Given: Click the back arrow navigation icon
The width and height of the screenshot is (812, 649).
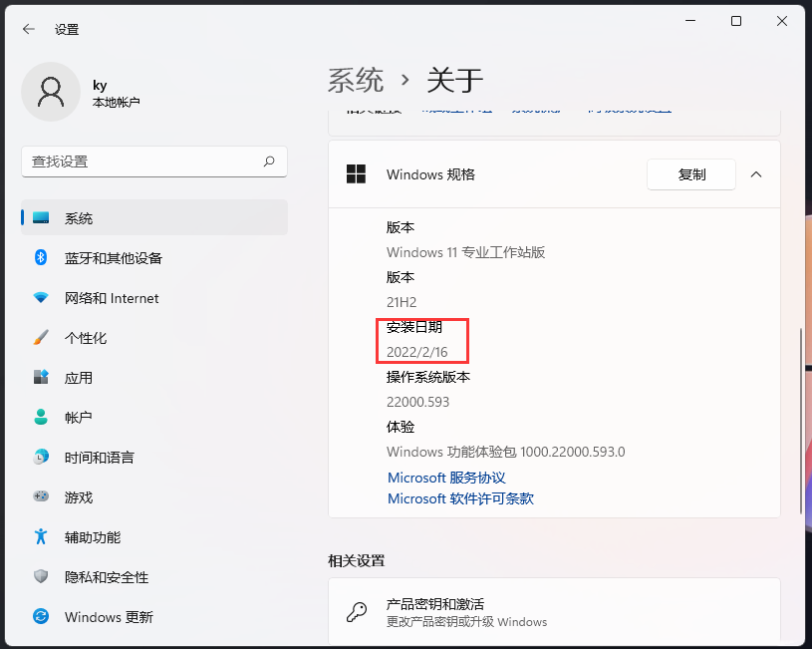Looking at the screenshot, I should (28, 29).
